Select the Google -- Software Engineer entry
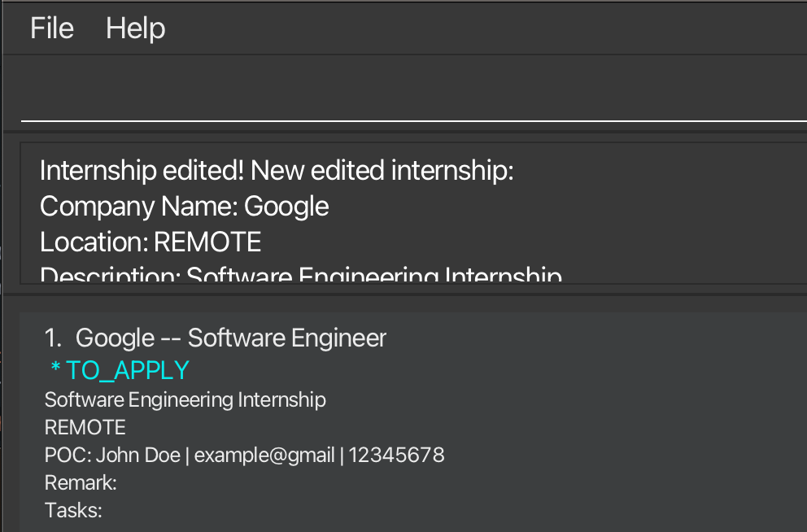 point(229,337)
